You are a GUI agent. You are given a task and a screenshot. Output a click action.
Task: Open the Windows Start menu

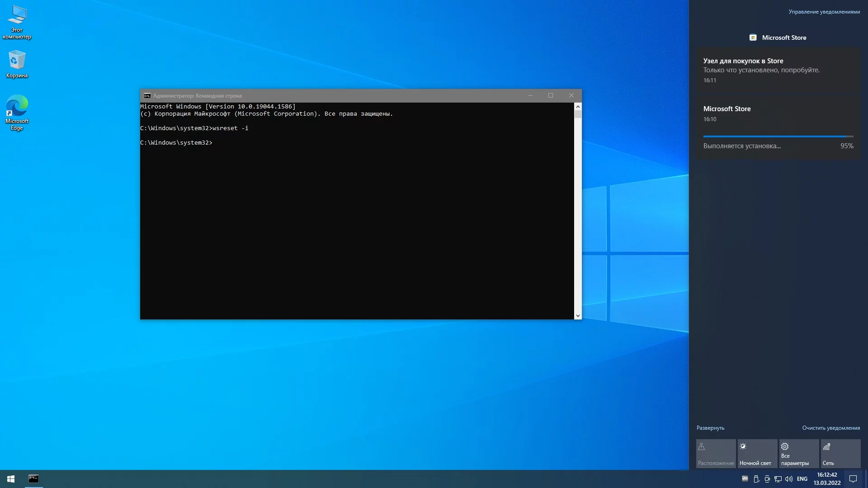[x=11, y=479]
